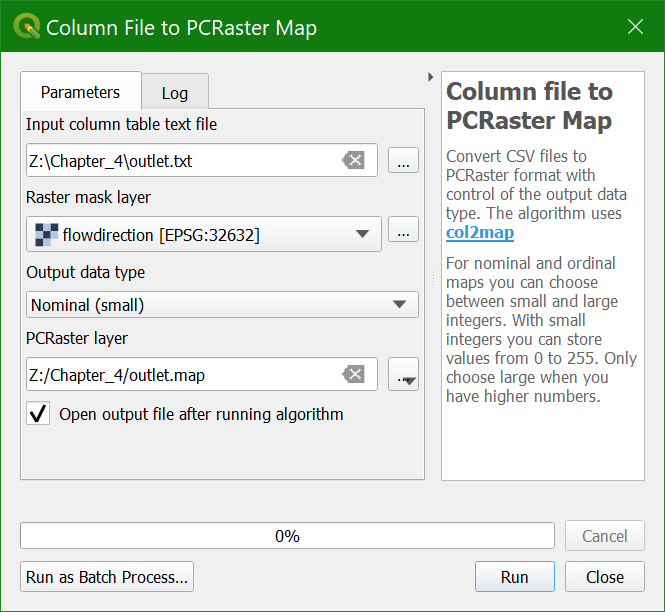Open Run as Batch Process
This screenshot has width=665, height=612.
pyautogui.click(x=107, y=577)
